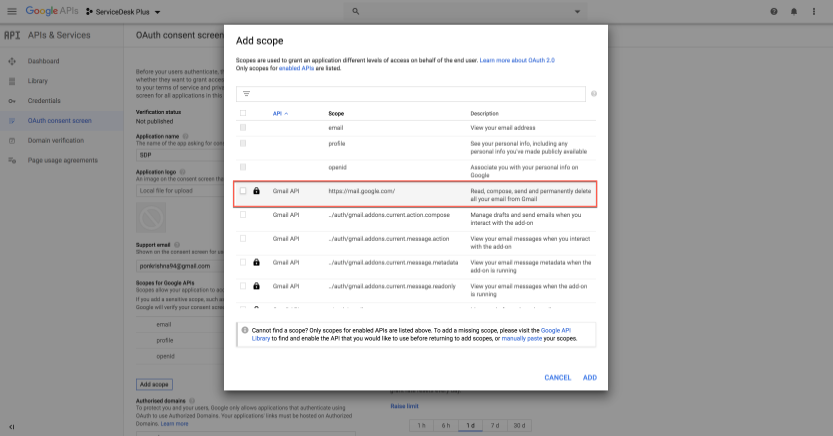Open the hamburger navigation menu
Viewport: 833px width, 436px height.
pyautogui.click(x=11, y=11)
